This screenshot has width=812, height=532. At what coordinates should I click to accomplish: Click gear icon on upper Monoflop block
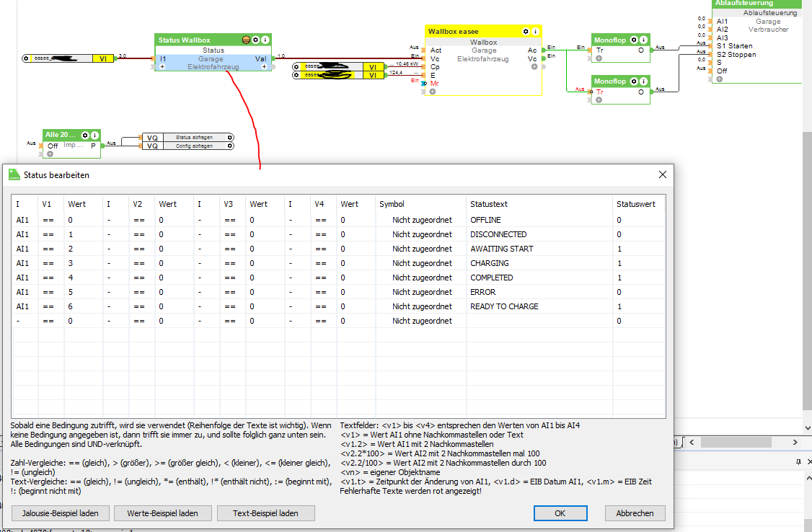pyautogui.click(x=634, y=40)
